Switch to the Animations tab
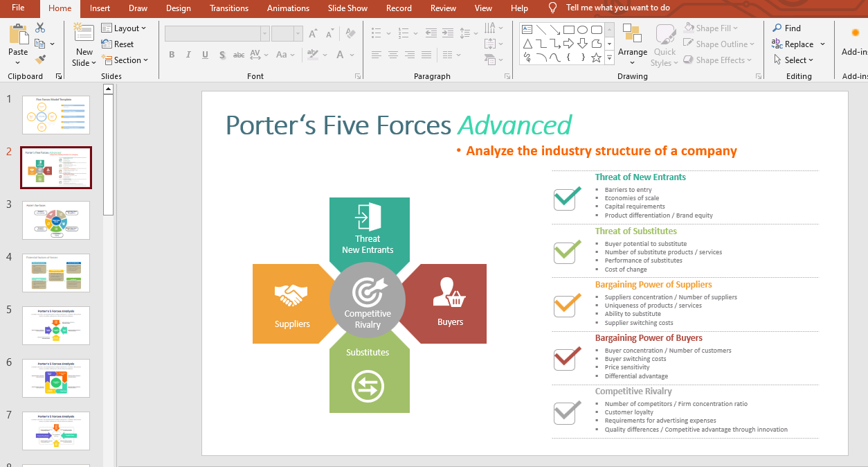Viewport: 868px width, 467px height. (x=288, y=8)
